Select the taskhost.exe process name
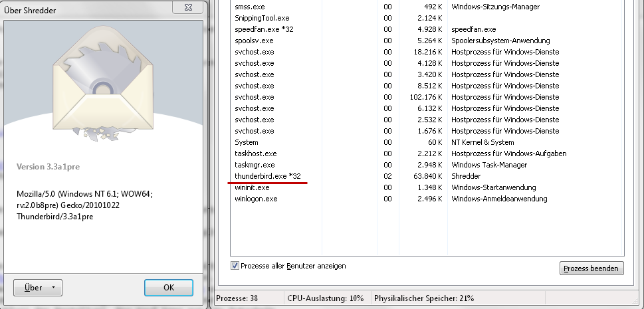Viewport: 644px width, 309px height. 255,154
